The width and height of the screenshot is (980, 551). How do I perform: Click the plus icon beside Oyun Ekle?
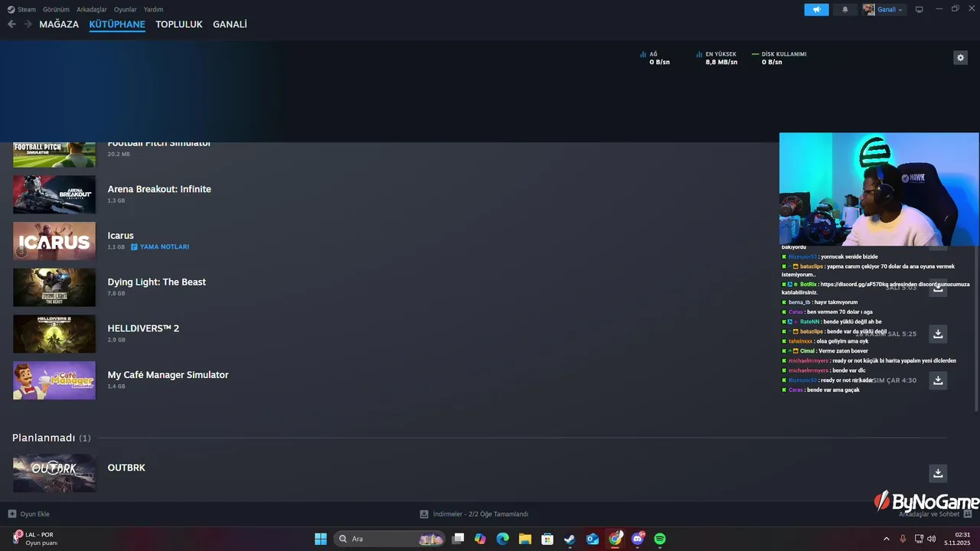pos(11,514)
